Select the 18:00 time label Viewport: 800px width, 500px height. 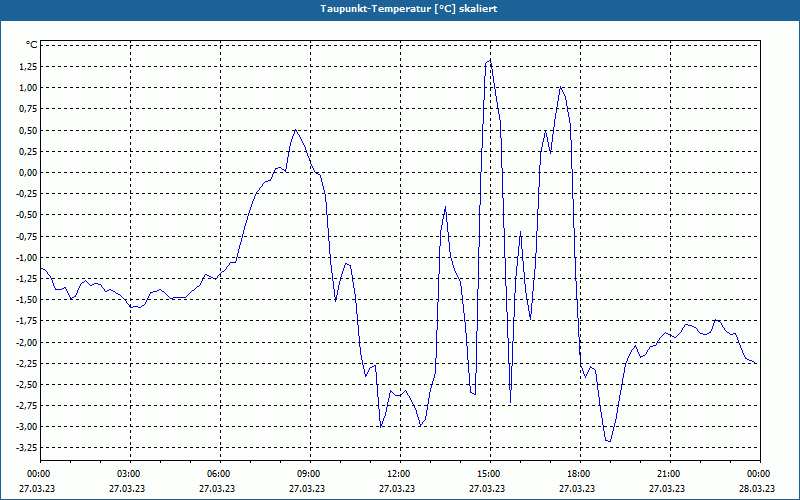pyautogui.click(x=580, y=474)
